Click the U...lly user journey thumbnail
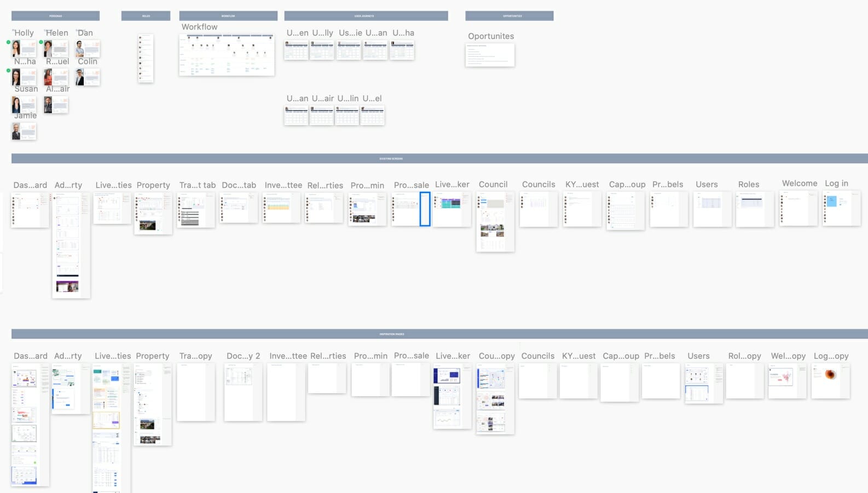 click(322, 50)
